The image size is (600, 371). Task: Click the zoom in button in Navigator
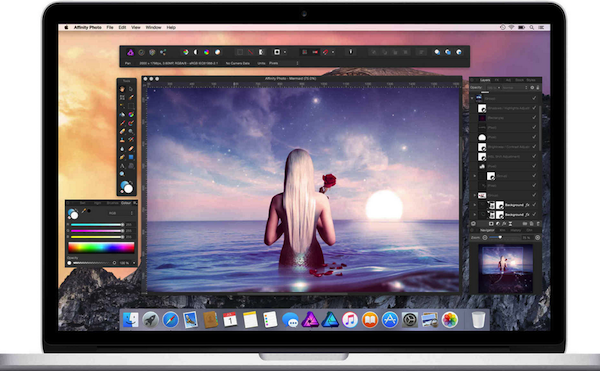coord(538,238)
